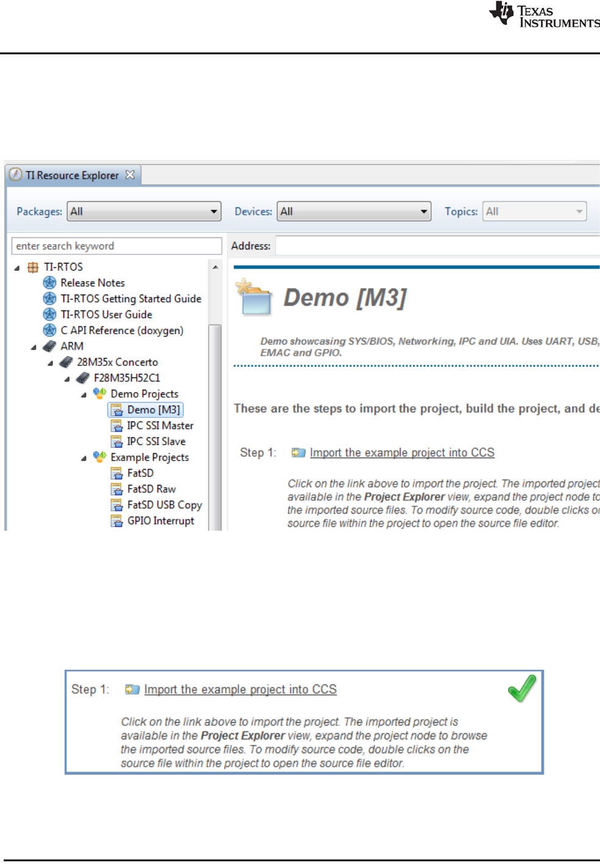Click the IPC SSI Master project icon

[116, 426]
